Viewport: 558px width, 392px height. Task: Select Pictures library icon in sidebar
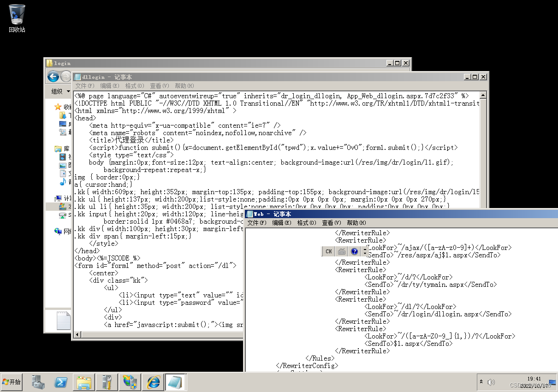tap(63, 165)
